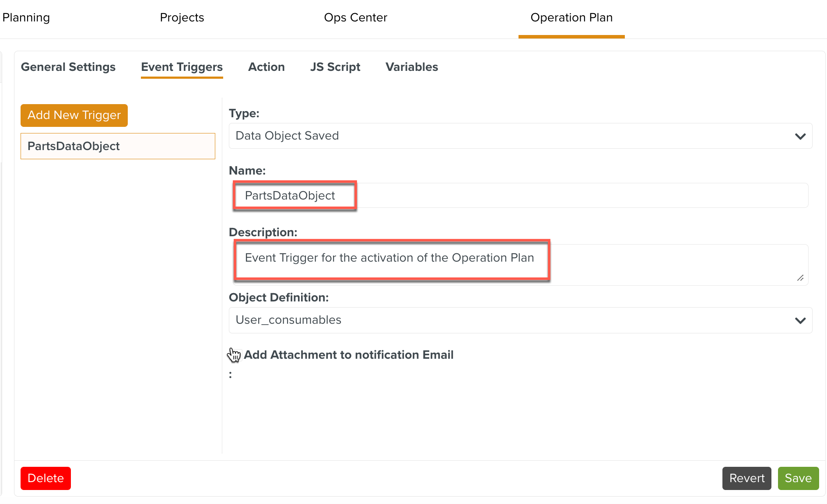Image resolution: width=827 pixels, height=504 pixels.
Task: Select the Operation Plan tab
Action: pos(571,17)
